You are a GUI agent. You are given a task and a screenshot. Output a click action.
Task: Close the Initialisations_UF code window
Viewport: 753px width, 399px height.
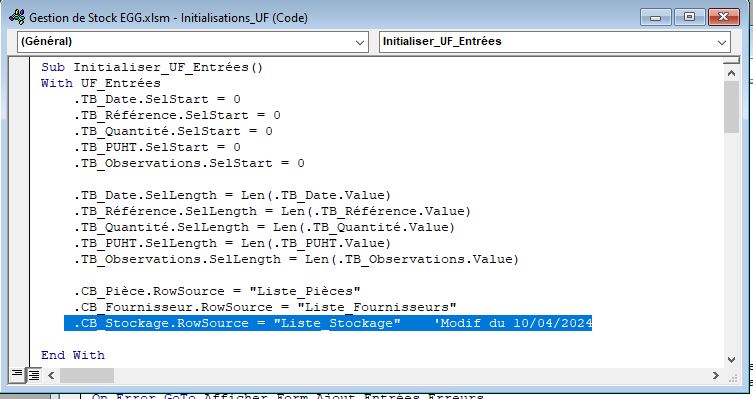pyautogui.click(x=723, y=17)
